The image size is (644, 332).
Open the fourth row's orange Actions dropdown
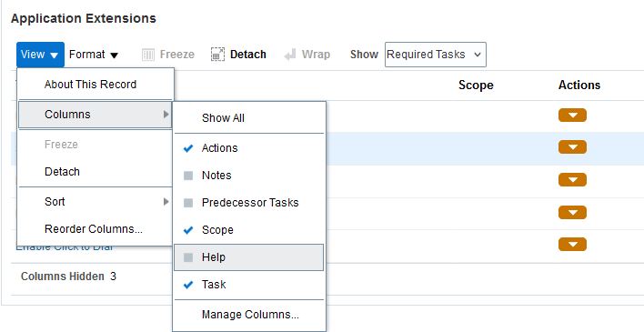click(x=572, y=213)
